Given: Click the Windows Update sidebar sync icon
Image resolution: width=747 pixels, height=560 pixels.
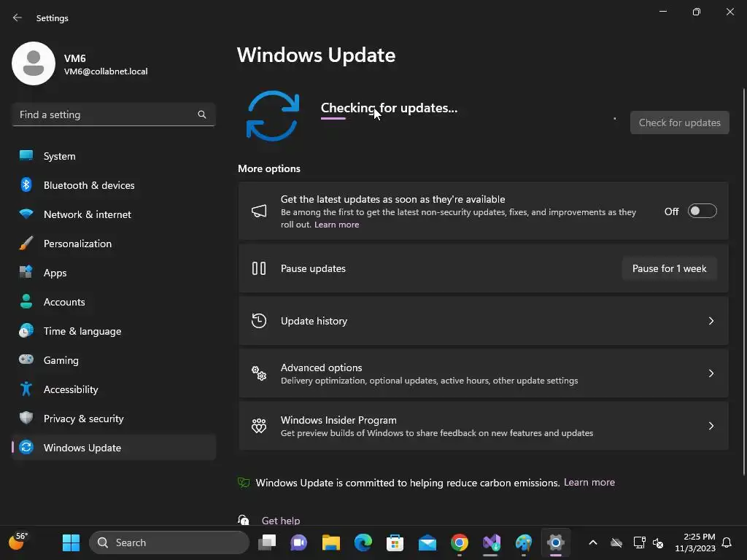Looking at the screenshot, I should pos(26,447).
